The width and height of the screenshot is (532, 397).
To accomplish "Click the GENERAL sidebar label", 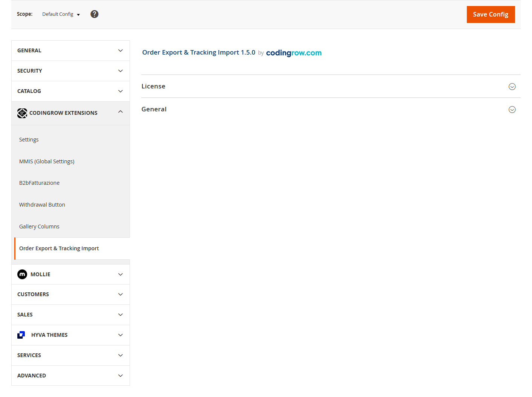I will click(29, 50).
